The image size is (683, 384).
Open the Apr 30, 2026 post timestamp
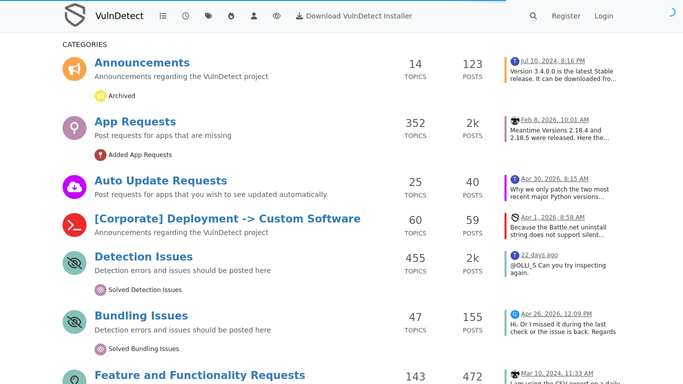click(555, 179)
